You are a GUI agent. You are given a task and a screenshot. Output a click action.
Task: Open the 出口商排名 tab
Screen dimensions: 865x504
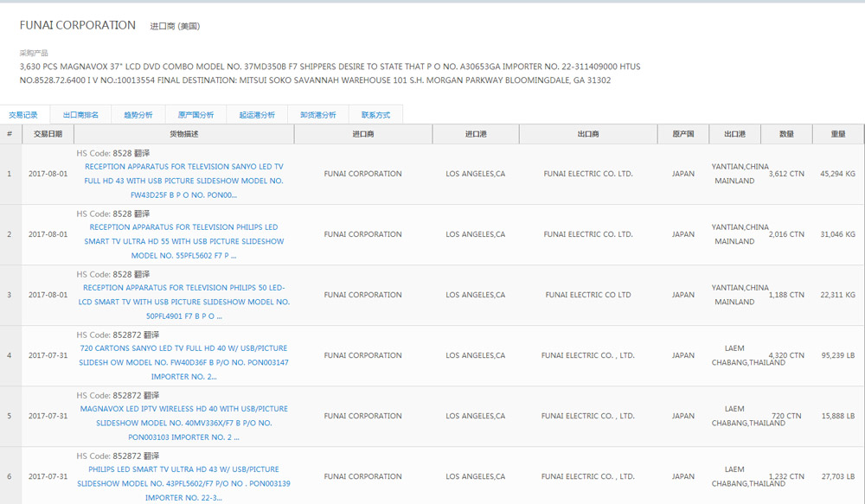[80, 115]
